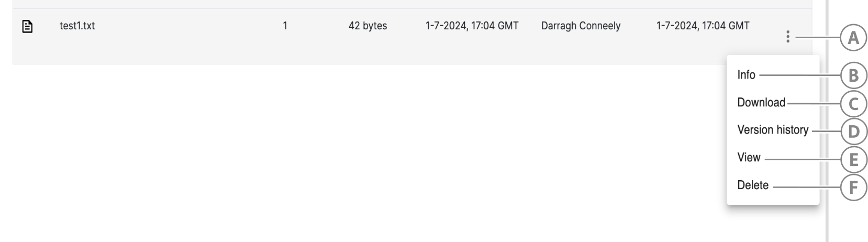Click the circled D callout marker

click(x=853, y=131)
